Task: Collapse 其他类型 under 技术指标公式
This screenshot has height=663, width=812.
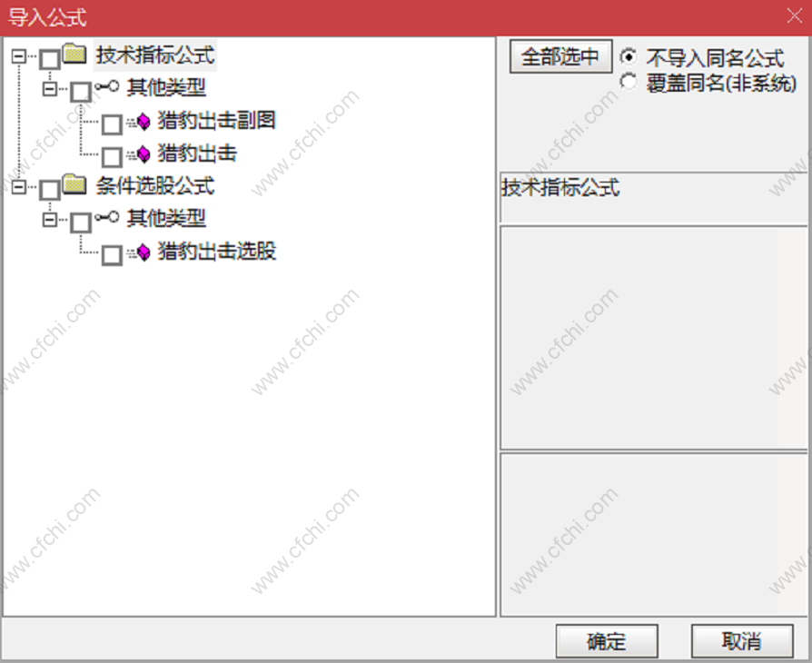Action: [x=50, y=89]
